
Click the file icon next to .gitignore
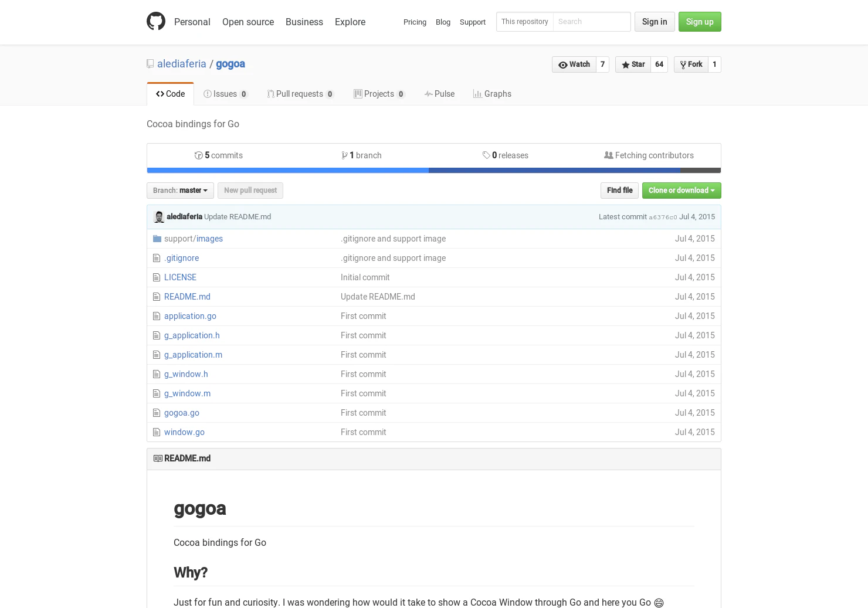[157, 258]
